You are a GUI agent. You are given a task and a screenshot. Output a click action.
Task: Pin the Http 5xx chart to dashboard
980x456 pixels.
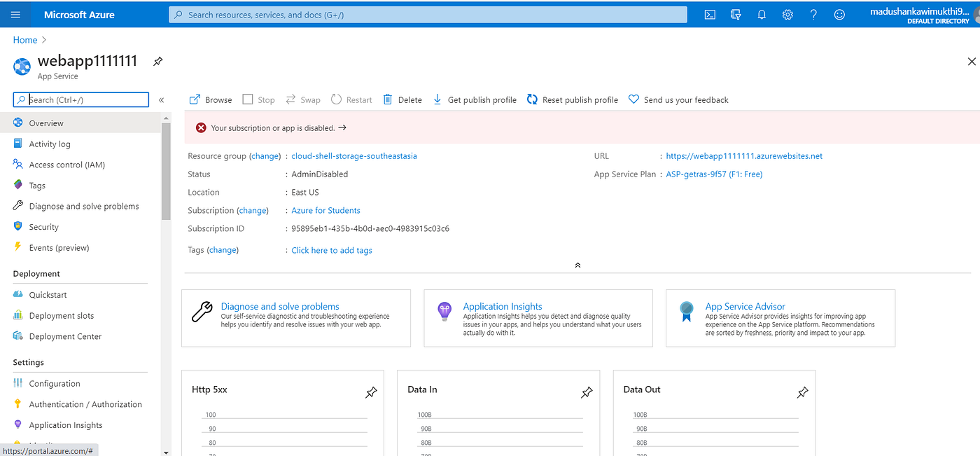click(x=371, y=392)
